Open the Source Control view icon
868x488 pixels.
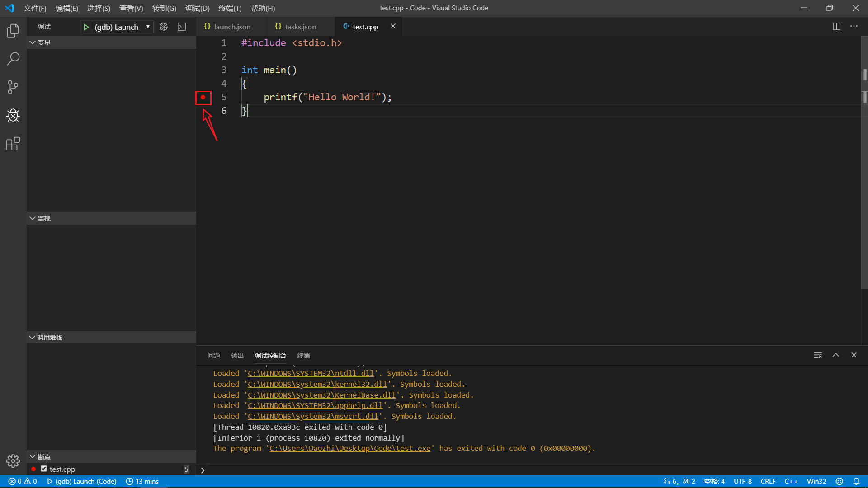[x=13, y=87]
